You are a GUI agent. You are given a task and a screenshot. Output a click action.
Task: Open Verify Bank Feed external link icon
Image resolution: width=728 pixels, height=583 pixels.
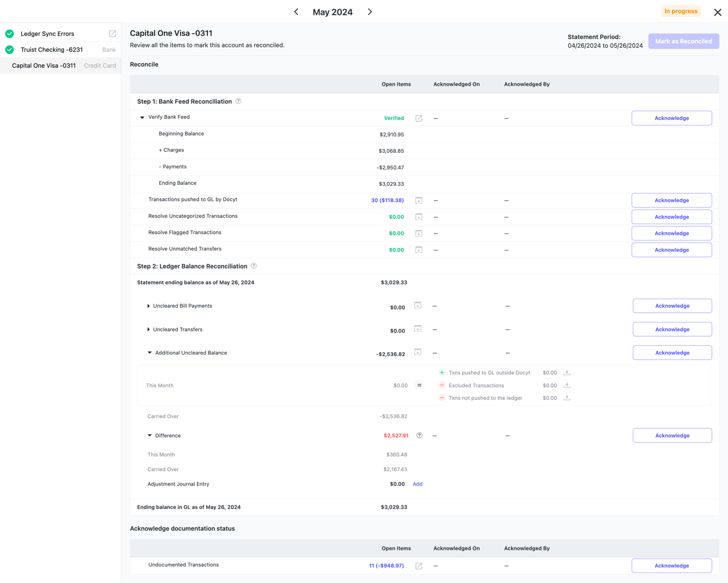(418, 118)
